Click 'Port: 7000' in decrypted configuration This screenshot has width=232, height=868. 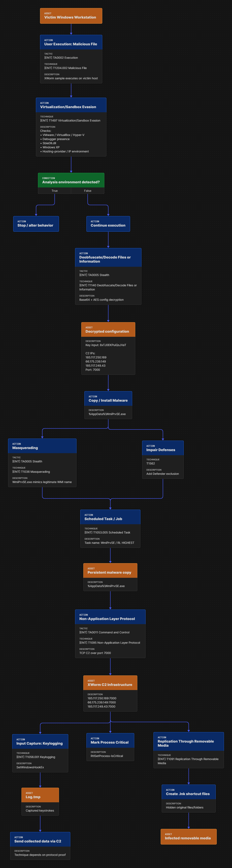(x=93, y=370)
